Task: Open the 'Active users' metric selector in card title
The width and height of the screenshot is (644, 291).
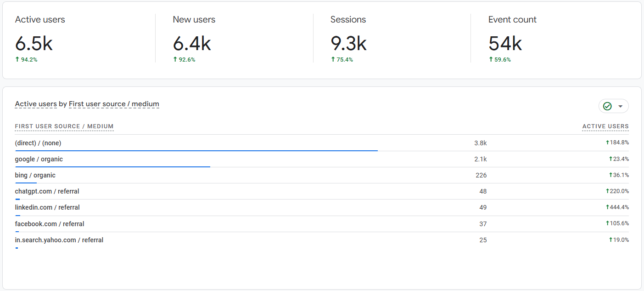Action: pyautogui.click(x=36, y=104)
